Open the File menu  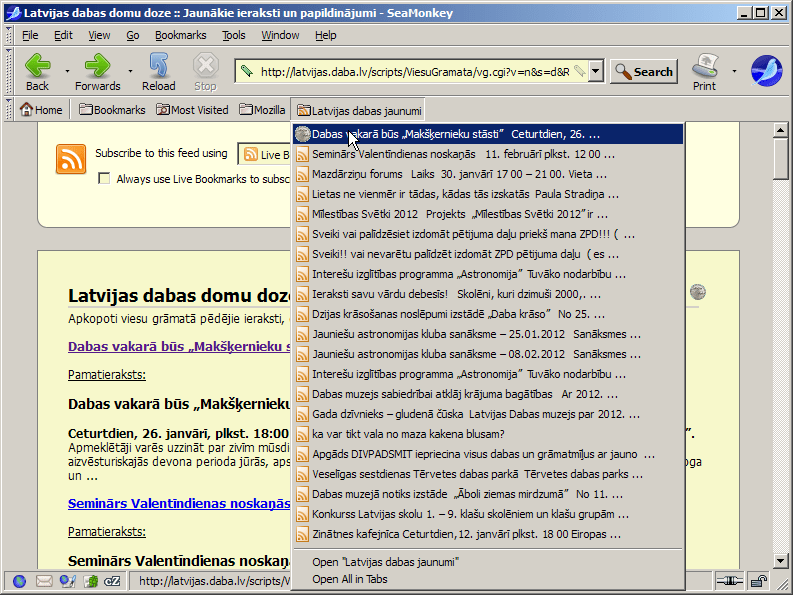[30, 35]
